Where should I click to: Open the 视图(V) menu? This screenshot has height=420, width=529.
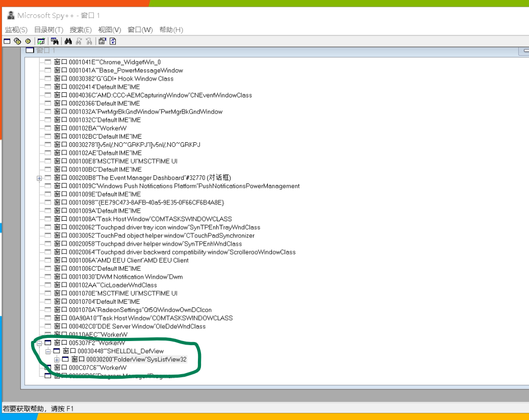[x=110, y=30]
